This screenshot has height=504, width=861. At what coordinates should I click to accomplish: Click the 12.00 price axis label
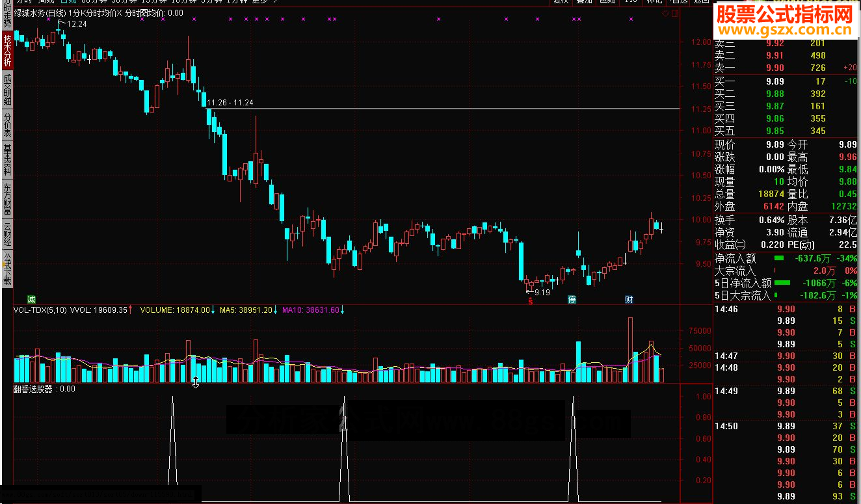tap(700, 42)
